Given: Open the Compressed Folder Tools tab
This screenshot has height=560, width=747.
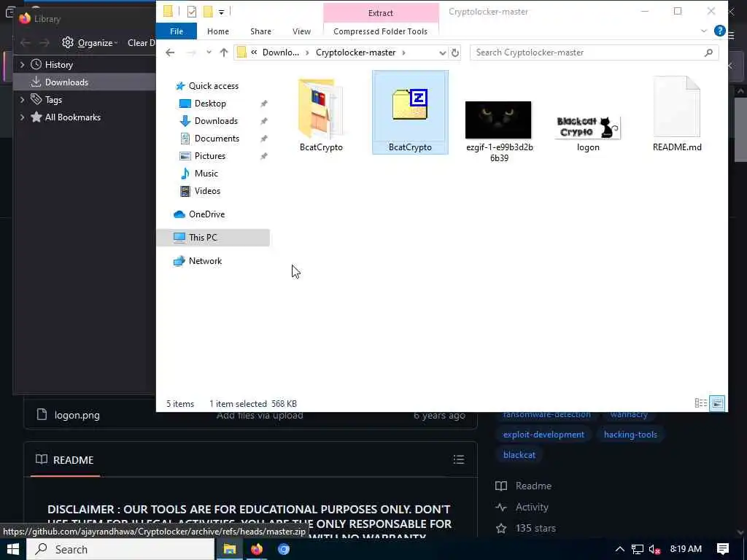Looking at the screenshot, I should [x=380, y=31].
